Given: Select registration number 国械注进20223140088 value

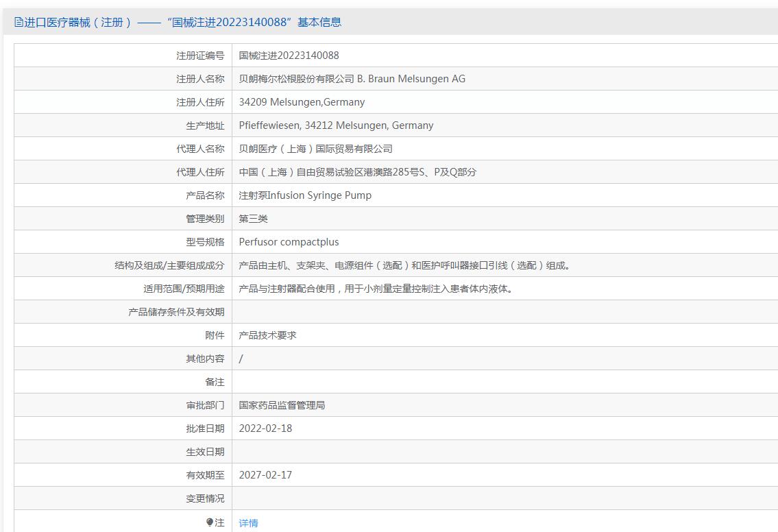Looking at the screenshot, I should click(x=289, y=56).
